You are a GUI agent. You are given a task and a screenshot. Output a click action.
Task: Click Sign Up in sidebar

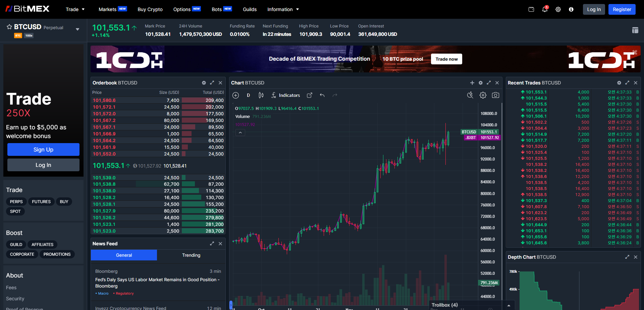[43, 149]
